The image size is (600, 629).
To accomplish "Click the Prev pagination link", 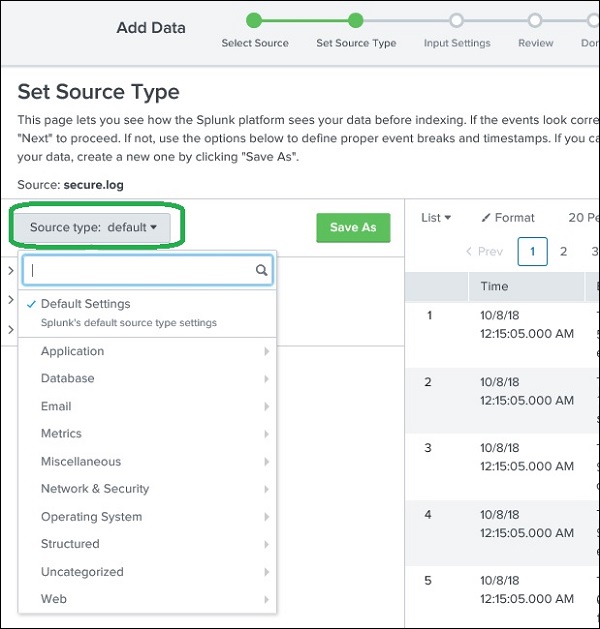I will [x=485, y=252].
